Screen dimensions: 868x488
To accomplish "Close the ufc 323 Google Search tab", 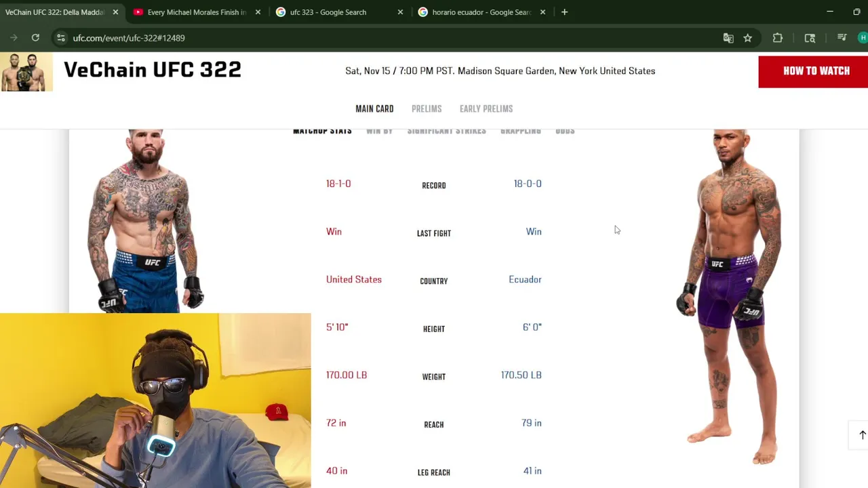I will click(x=400, y=12).
